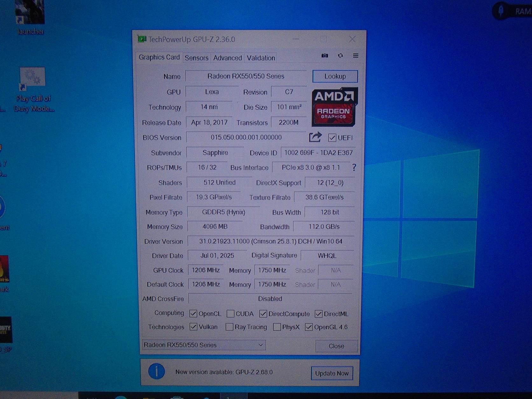Image resolution: width=532 pixels, height=399 pixels.
Task: Click the Die Size value 101 mm²
Action: [x=289, y=107]
